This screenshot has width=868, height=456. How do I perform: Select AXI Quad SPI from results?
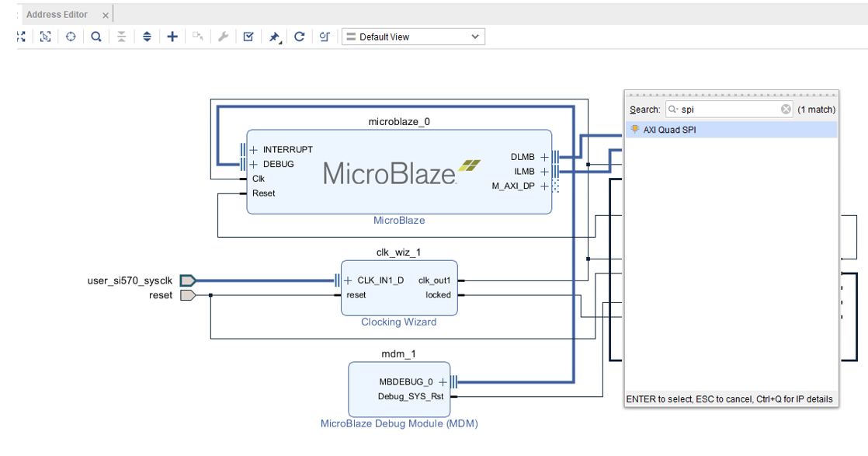pos(669,130)
